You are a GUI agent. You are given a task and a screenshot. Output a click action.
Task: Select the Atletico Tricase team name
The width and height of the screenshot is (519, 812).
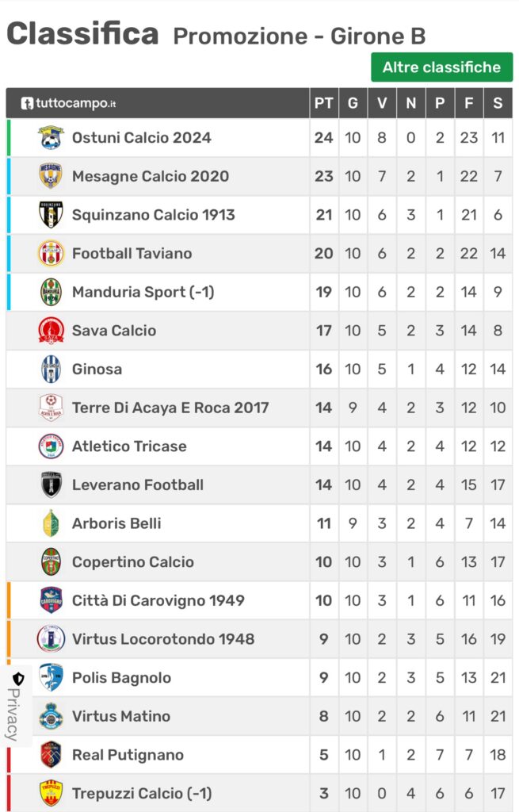pyautogui.click(x=129, y=446)
